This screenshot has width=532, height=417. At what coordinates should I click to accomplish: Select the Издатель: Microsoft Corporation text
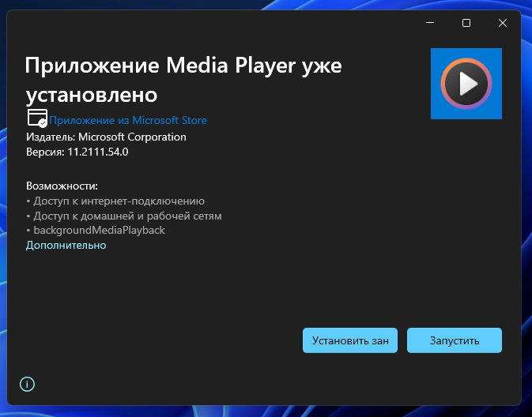coord(106,137)
